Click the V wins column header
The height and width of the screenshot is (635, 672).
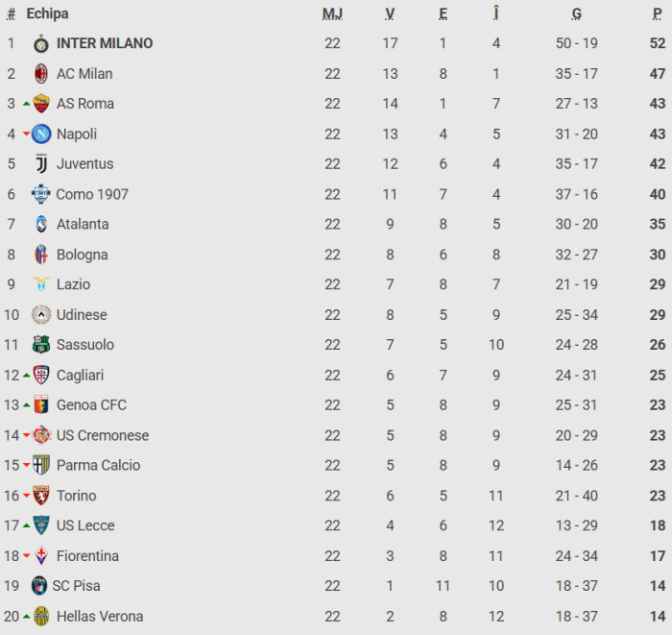tap(390, 13)
